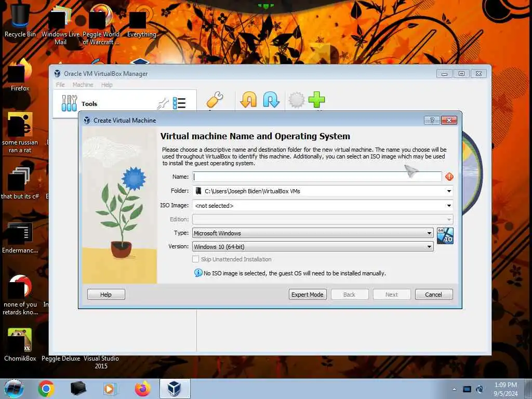Image resolution: width=532 pixels, height=399 pixels.
Task: Open the Help menu in VirtualBox Manager
Action: (x=107, y=85)
